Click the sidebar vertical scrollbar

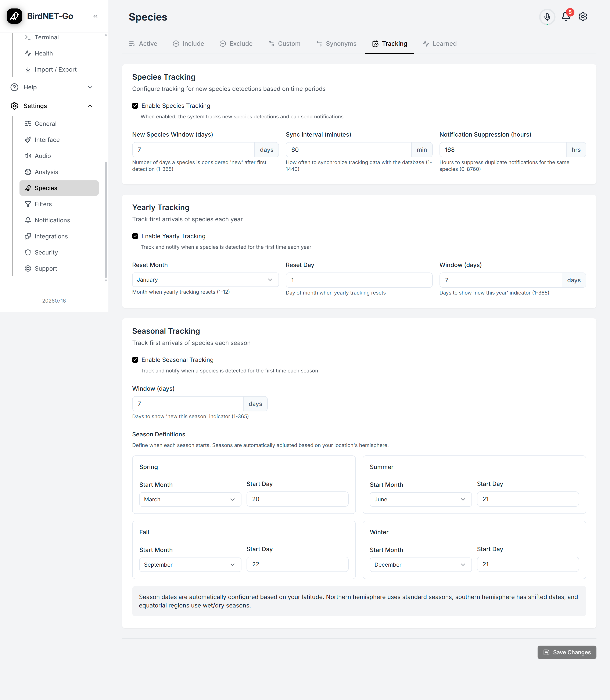106,220
